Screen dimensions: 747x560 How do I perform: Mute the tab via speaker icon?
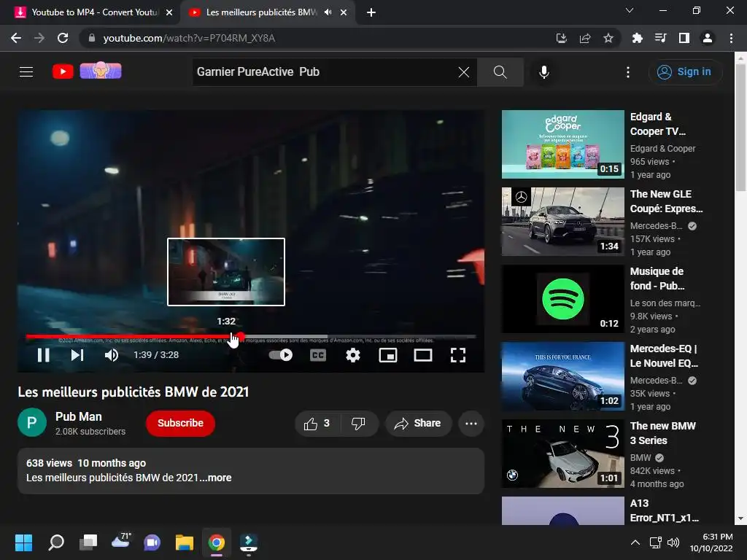(x=328, y=12)
